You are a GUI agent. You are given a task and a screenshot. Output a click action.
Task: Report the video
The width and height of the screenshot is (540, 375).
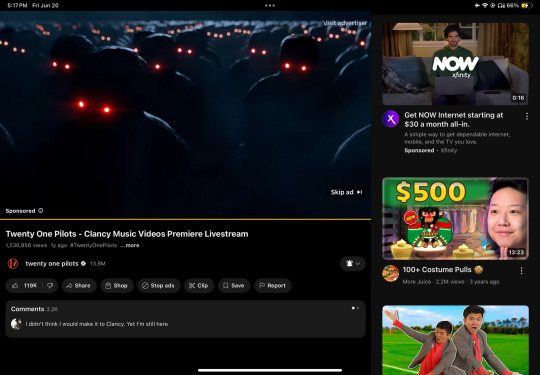273,285
